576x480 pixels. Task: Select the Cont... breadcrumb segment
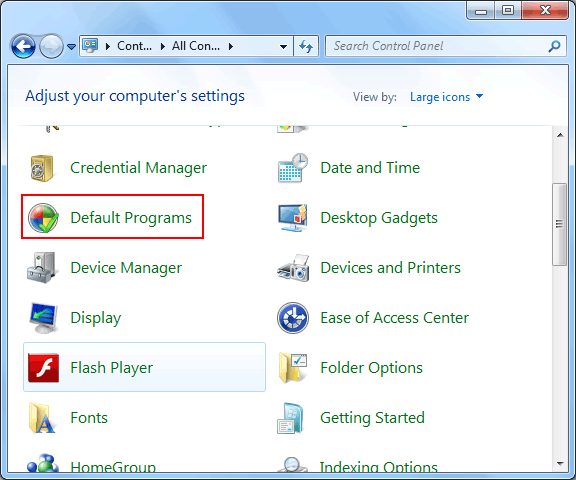(x=134, y=46)
